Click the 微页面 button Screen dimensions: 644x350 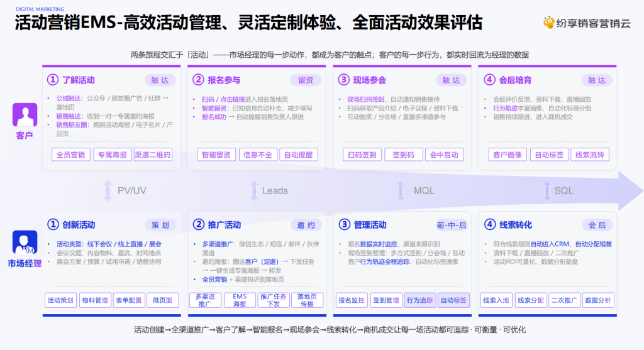click(x=163, y=300)
